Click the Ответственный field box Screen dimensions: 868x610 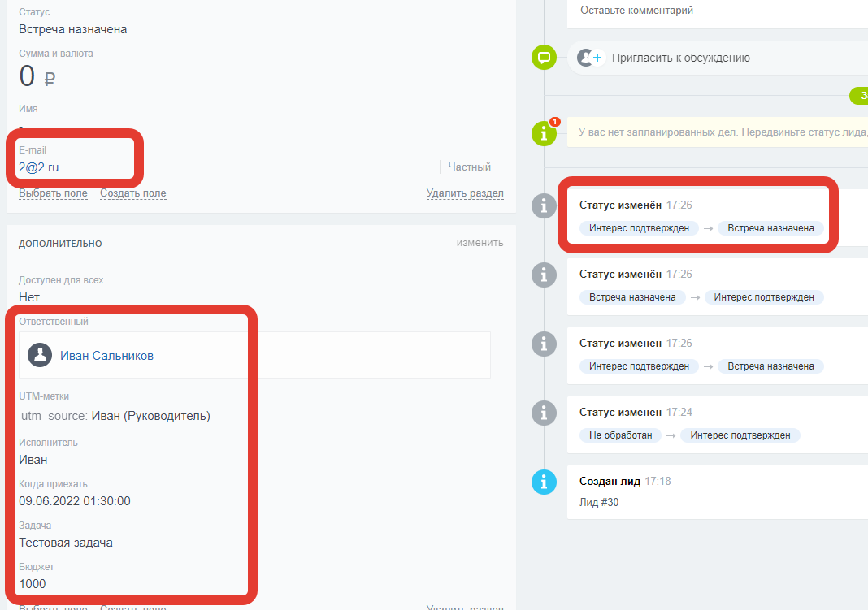(x=254, y=355)
